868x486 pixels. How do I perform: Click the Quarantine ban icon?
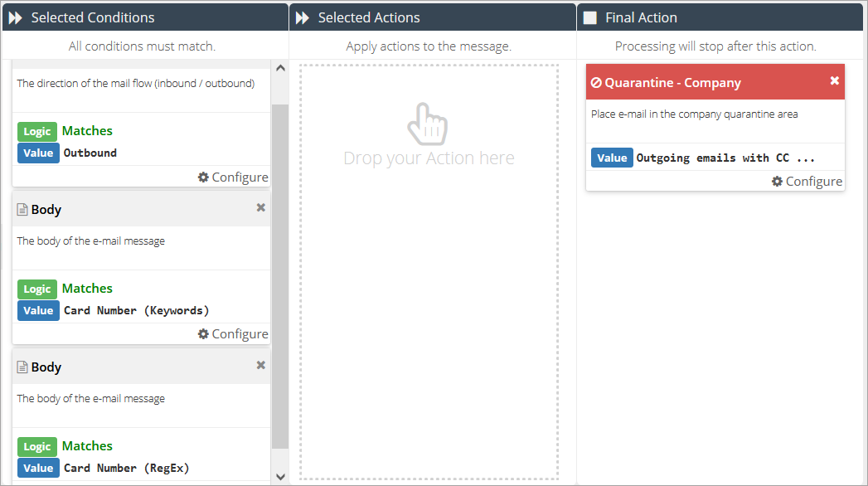point(596,83)
